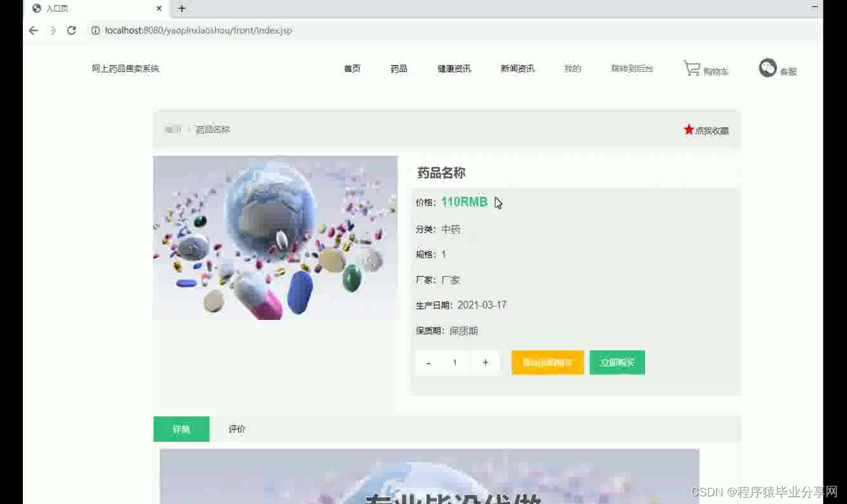Viewport: 847px width, 504px height.
Task: Click the 首页 breadcrumb link
Action: pyautogui.click(x=173, y=129)
